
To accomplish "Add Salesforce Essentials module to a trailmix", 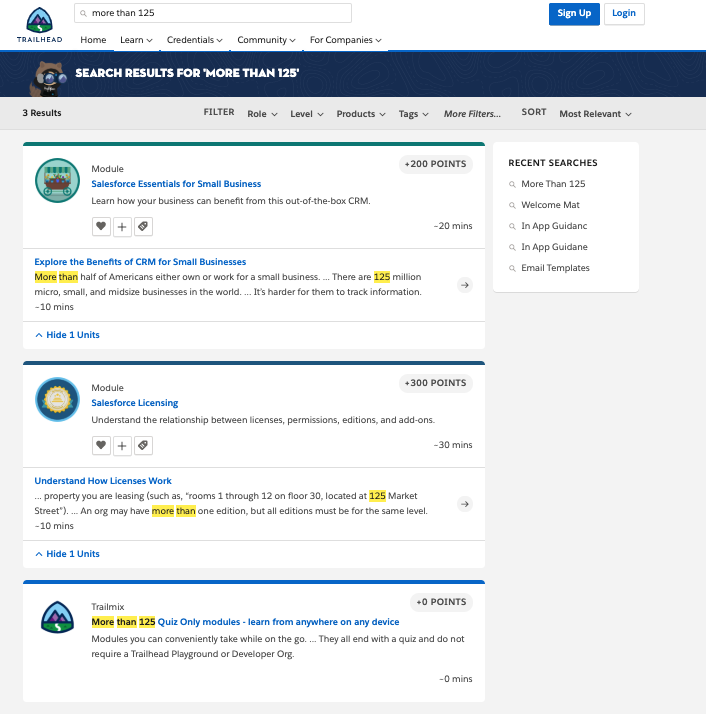I will (x=122, y=226).
